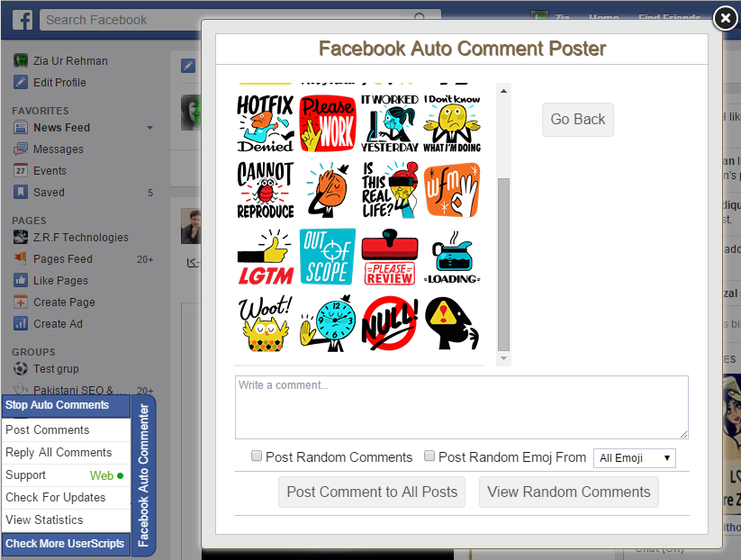The height and width of the screenshot is (560, 741).
Task: Enable Post Random Emoj From checkbox
Action: 429,456
